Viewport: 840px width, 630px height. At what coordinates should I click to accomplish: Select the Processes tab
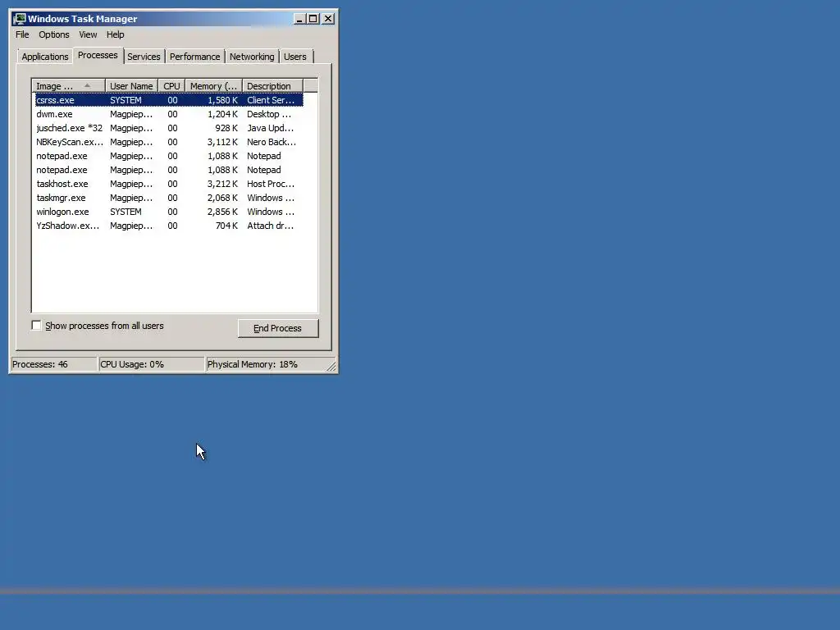tap(98, 55)
